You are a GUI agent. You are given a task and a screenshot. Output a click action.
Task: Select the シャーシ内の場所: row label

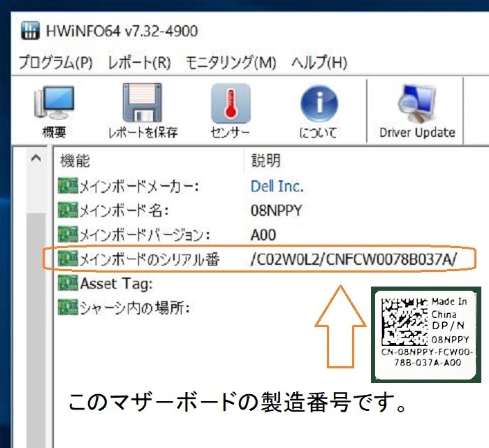pos(135,308)
